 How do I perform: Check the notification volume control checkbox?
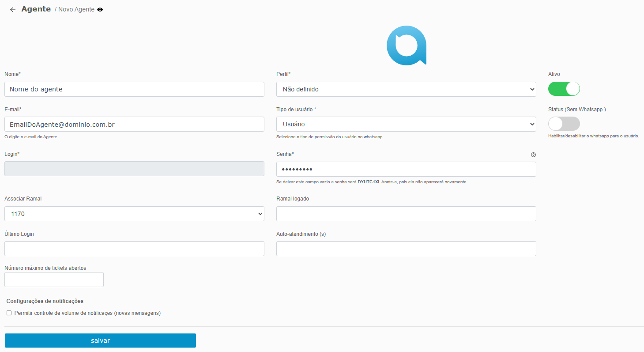click(9, 313)
